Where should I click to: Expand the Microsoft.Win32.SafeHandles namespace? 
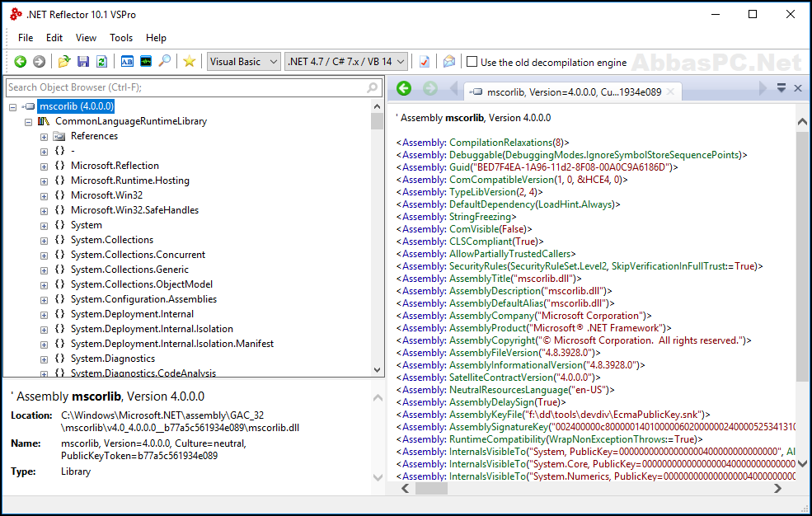44,211
